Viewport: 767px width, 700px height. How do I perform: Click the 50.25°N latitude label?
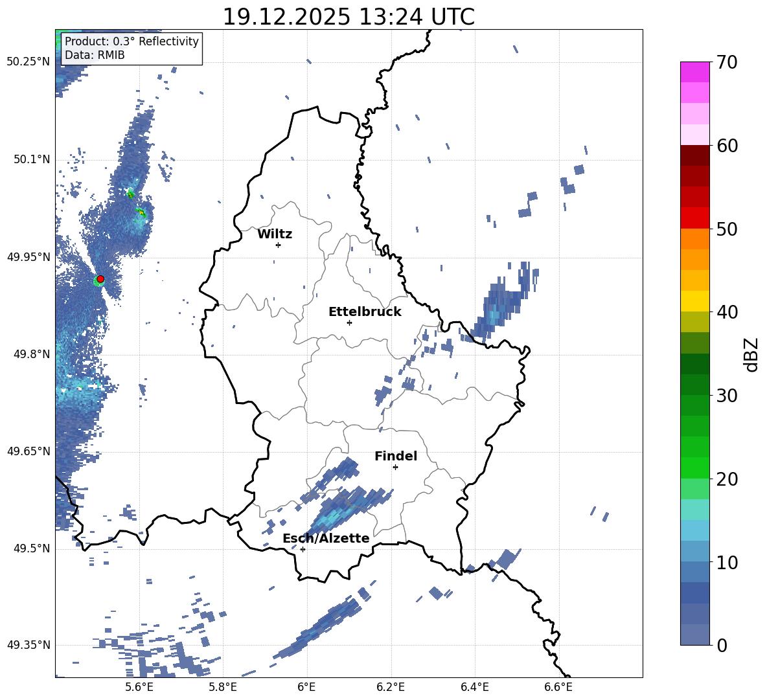coord(29,62)
